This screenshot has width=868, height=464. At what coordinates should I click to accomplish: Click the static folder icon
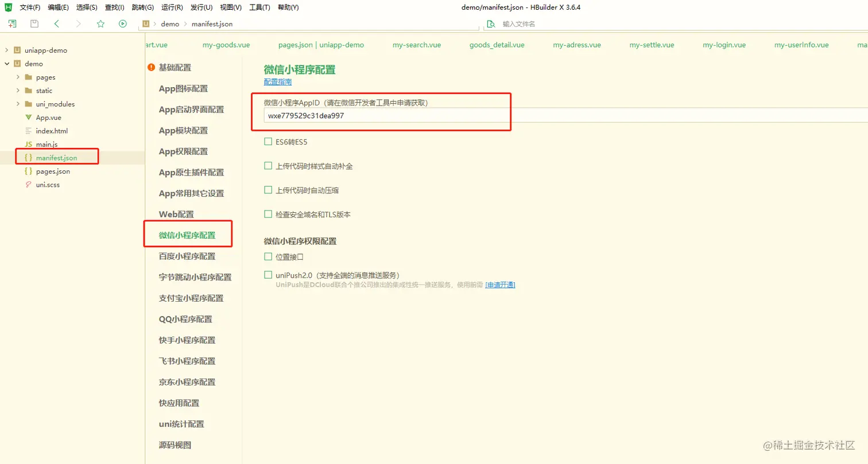[29, 91]
